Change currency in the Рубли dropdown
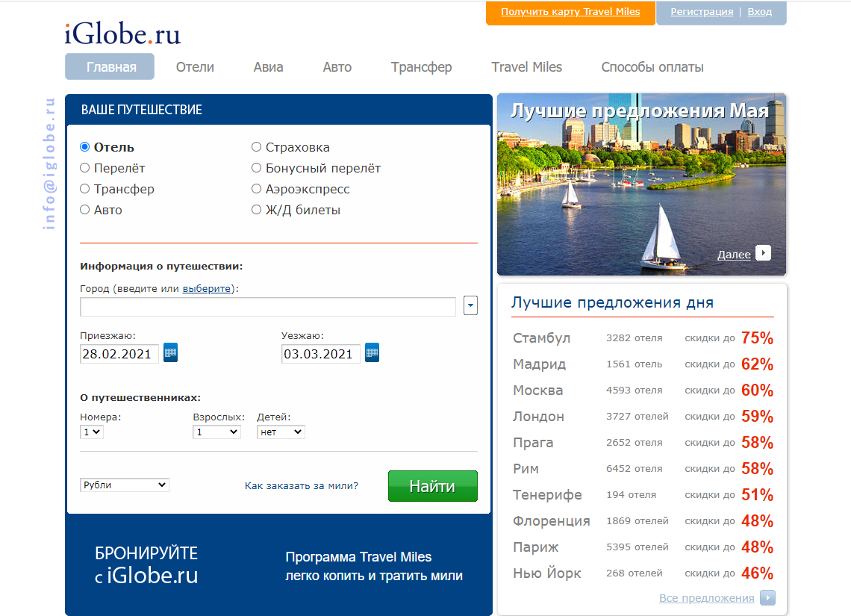Viewport: 851px width, 616px height. [124, 485]
